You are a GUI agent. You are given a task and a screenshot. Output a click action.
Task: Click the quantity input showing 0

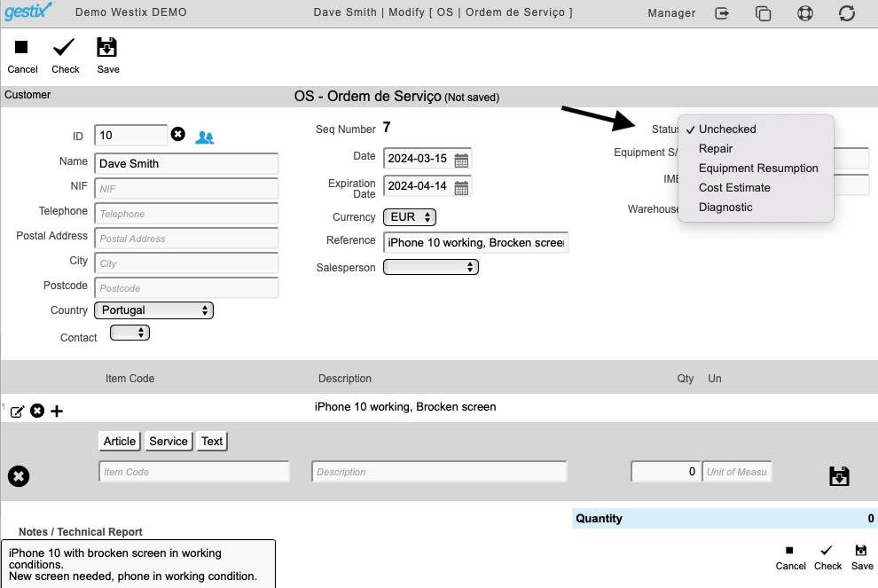pyautogui.click(x=665, y=472)
